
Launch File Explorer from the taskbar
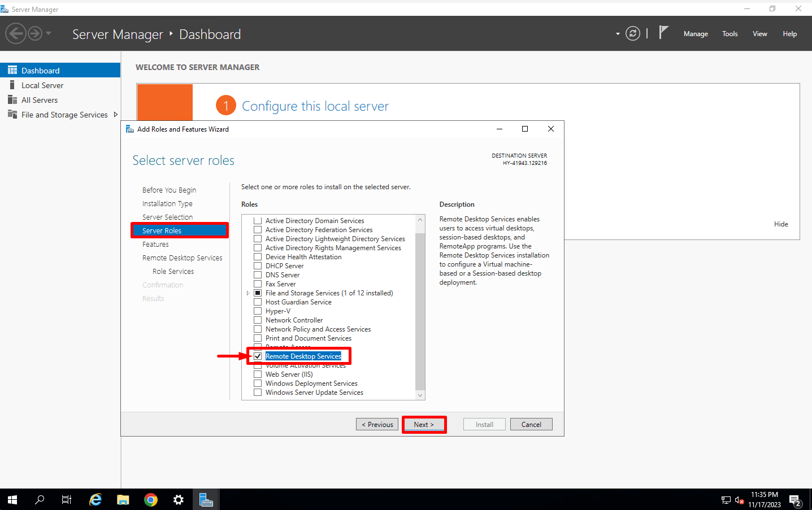[123, 499]
